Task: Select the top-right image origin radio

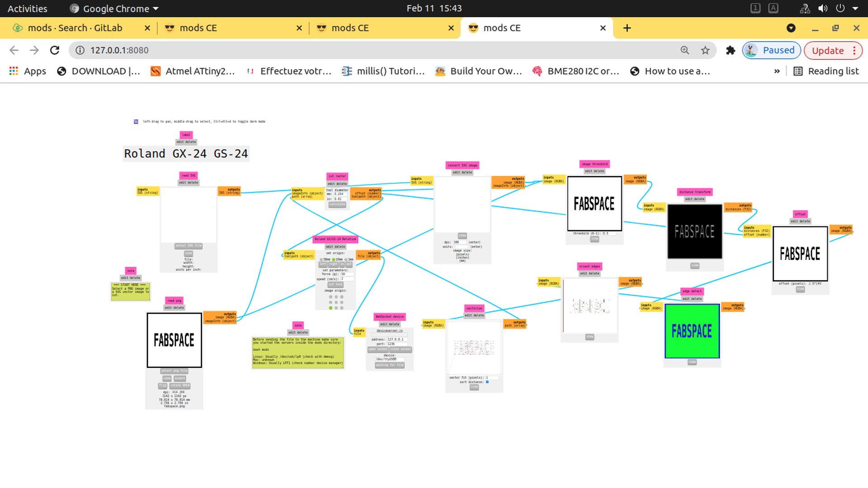Action: click(342, 297)
